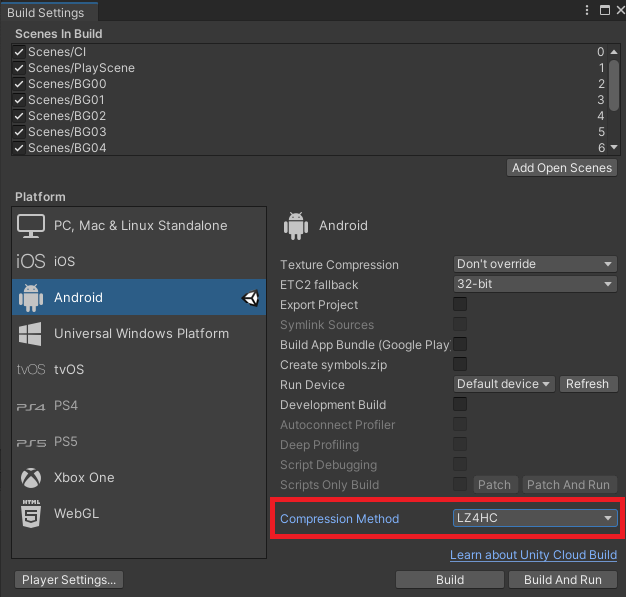Image resolution: width=628 pixels, height=597 pixels.
Task: Uncheck the Scenes/BG04 checkbox
Action: (x=19, y=148)
